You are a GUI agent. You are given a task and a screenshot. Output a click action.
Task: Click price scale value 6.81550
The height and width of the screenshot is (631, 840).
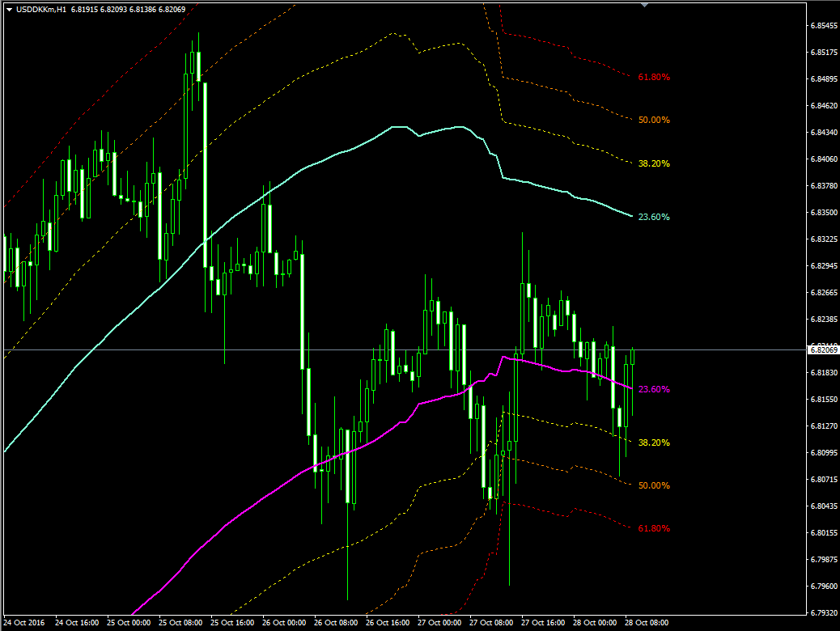(x=824, y=399)
